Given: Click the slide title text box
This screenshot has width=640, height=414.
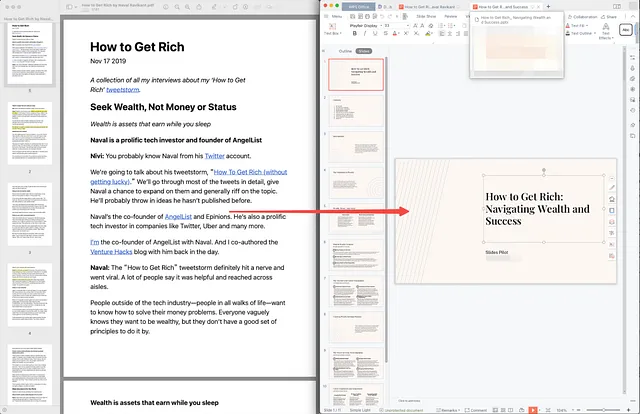Looking at the screenshot, I should point(544,209).
